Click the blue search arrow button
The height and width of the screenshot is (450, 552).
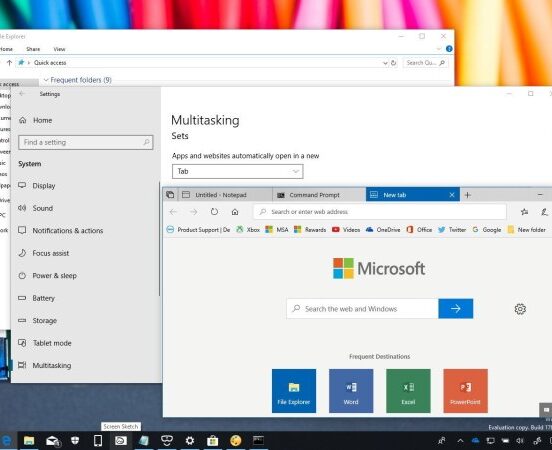[x=456, y=309]
